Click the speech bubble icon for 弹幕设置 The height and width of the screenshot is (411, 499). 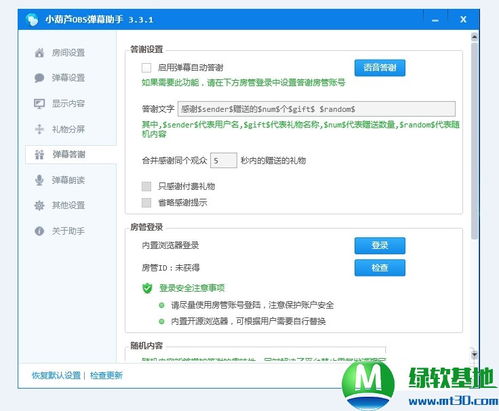click(x=39, y=78)
